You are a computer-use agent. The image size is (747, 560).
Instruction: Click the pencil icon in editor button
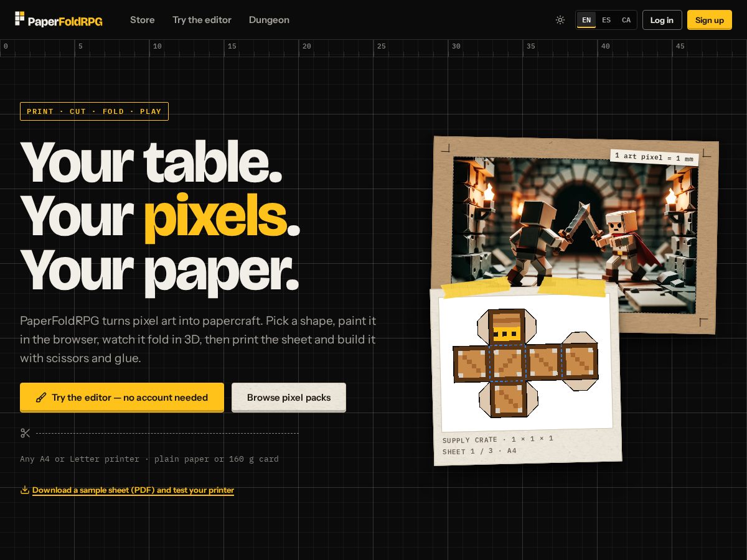41,398
